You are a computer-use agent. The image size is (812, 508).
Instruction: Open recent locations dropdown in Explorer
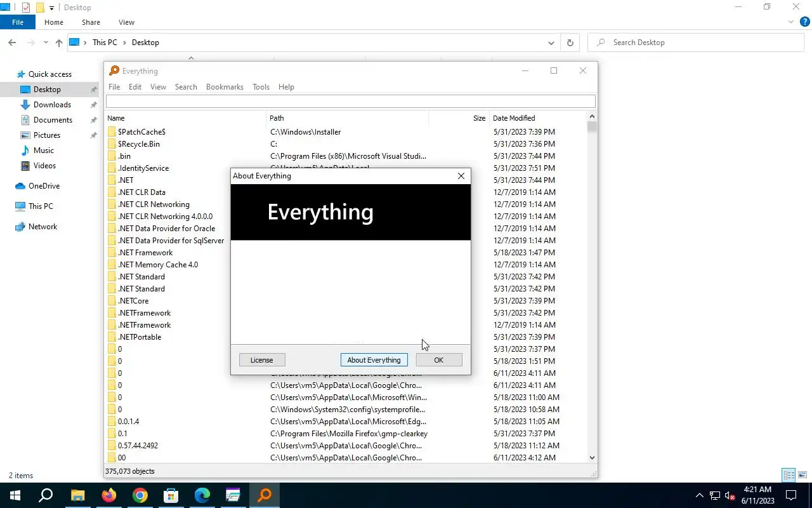point(46,43)
